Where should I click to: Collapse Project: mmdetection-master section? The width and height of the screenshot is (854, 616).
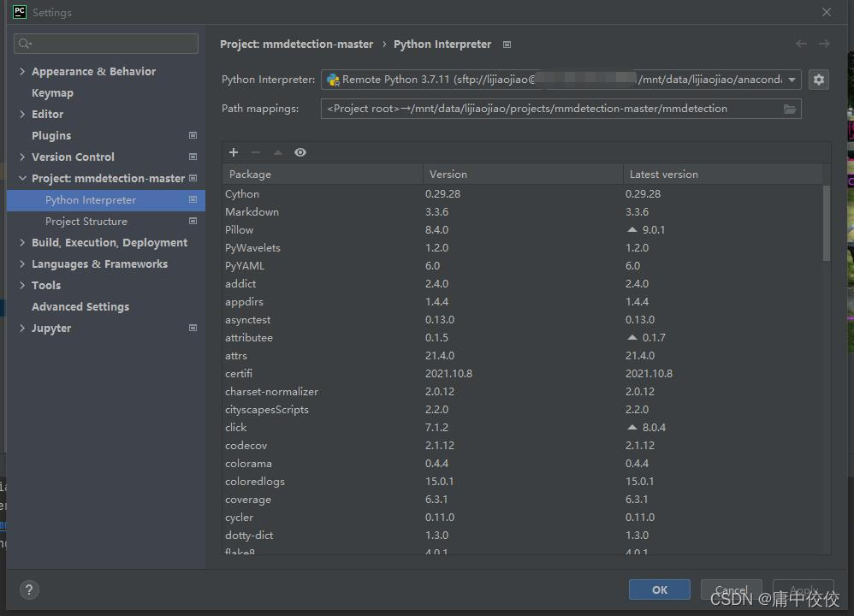(x=22, y=178)
